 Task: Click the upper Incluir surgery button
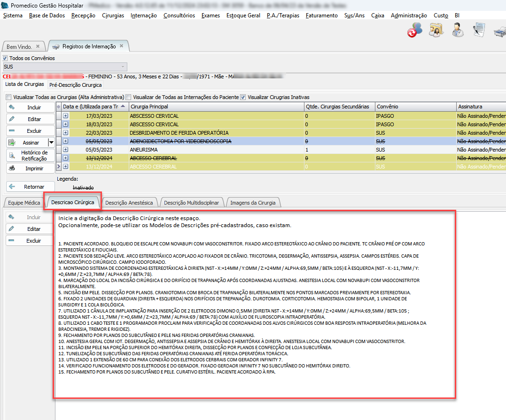31,107
